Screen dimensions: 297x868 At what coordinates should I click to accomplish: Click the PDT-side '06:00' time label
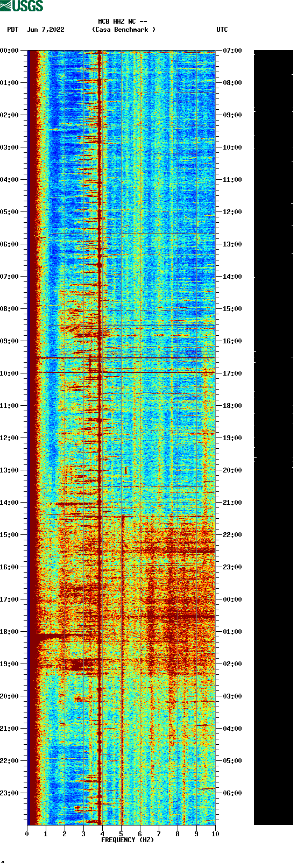tap(9, 244)
